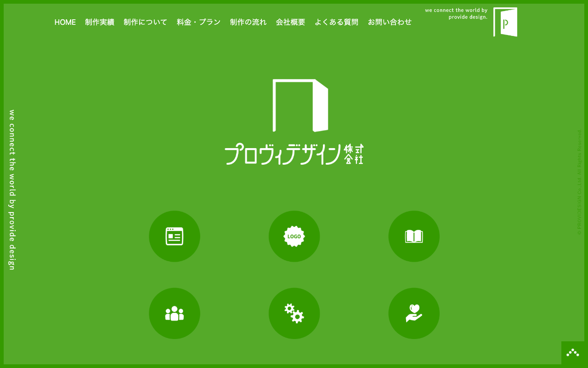588x368 pixels.
Task: Open the dotted navigation icon bottom right
Action: [573, 352]
